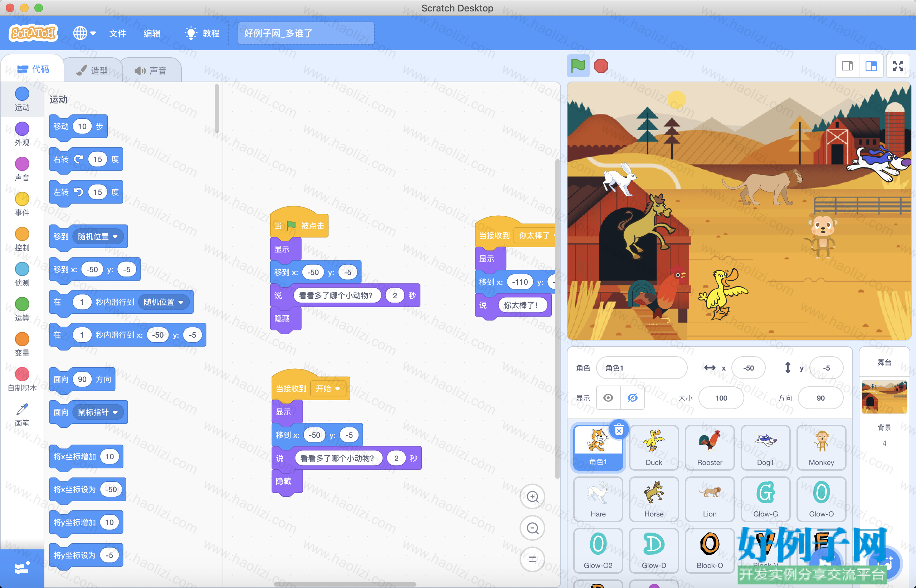Click the block palette vertical scrollbar
Image resolution: width=916 pixels, height=588 pixels.
216,109
